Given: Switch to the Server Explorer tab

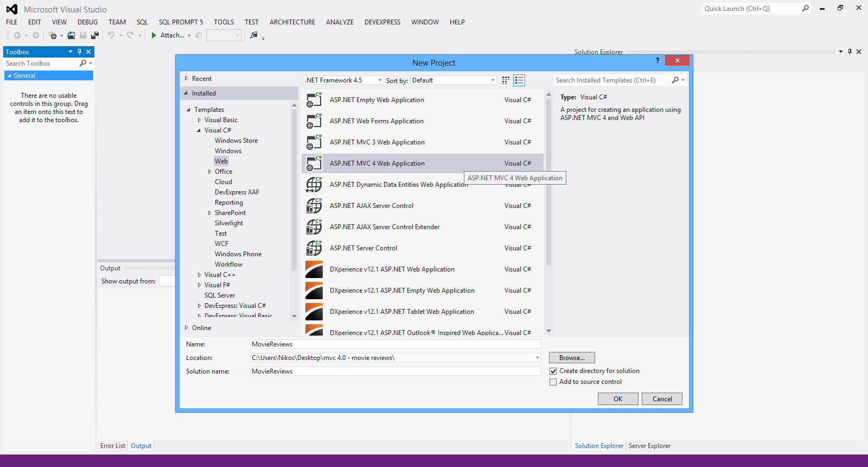Looking at the screenshot, I should coord(649,446).
